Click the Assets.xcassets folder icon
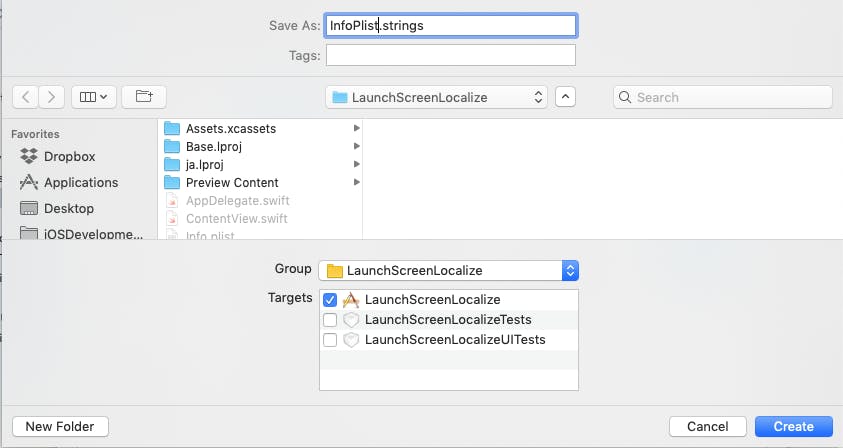Viewport: 843px width, 448px height. click(172, 129)
